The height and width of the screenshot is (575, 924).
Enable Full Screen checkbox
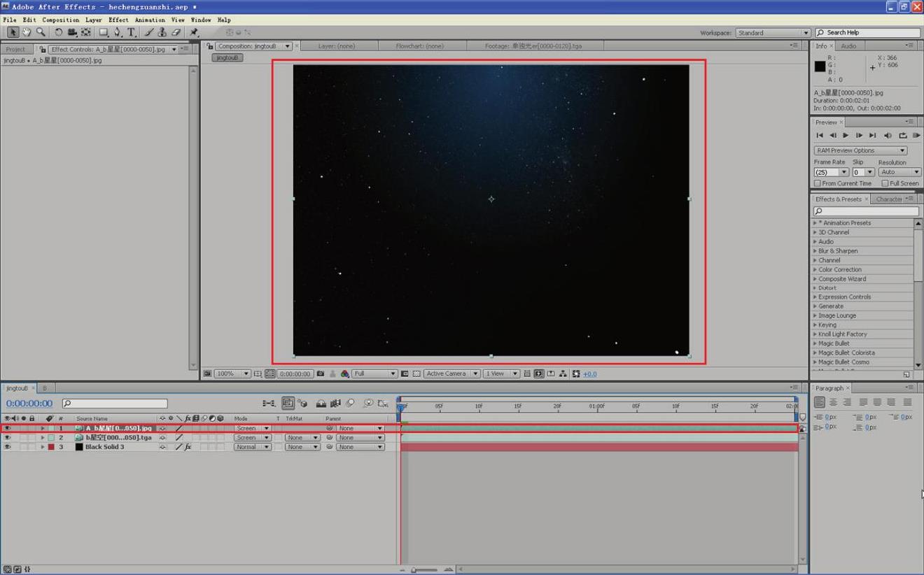coord(885,183)
